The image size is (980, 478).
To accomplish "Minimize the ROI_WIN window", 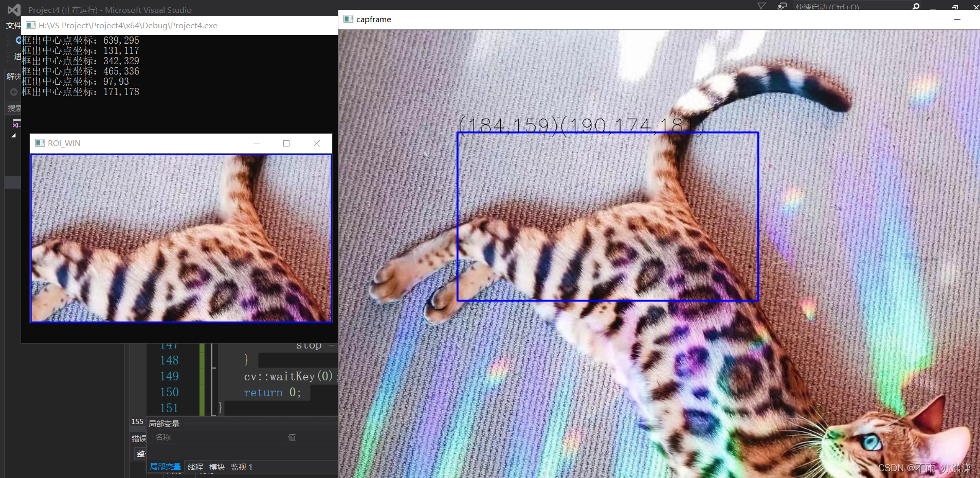I will (x=257, y=143).
